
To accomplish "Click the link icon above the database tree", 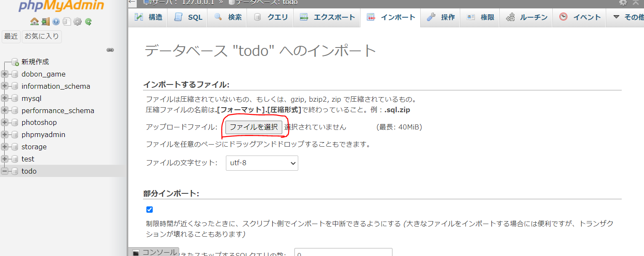I will tap(110, 50).
